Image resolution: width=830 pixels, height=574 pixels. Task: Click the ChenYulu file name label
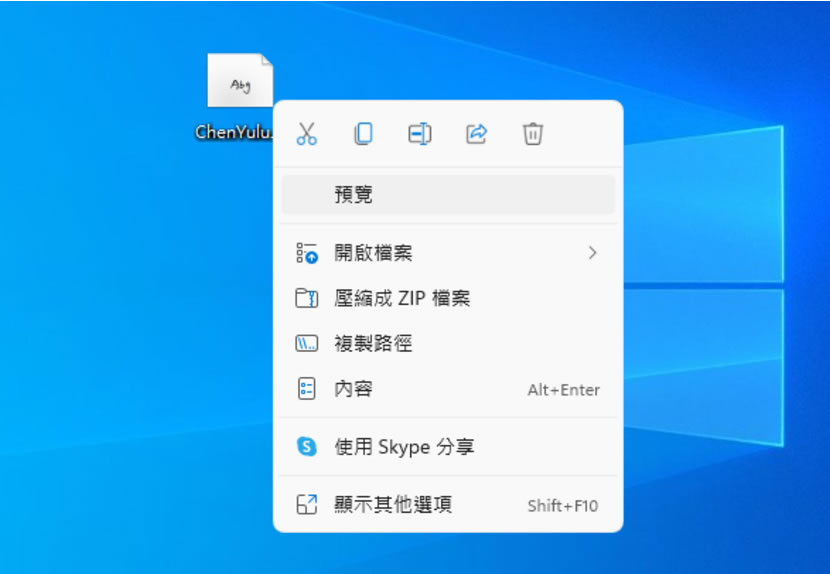[x=233, y=132]
